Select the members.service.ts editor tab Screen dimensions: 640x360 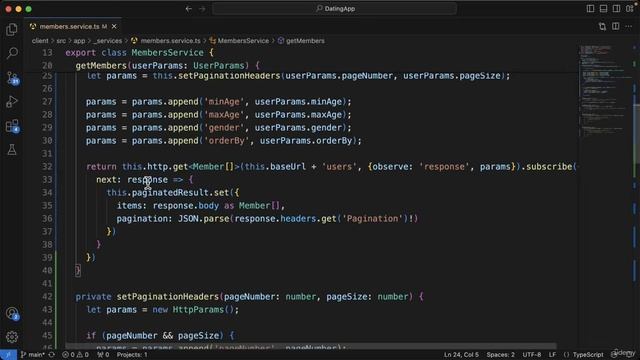tap(73, 27)
